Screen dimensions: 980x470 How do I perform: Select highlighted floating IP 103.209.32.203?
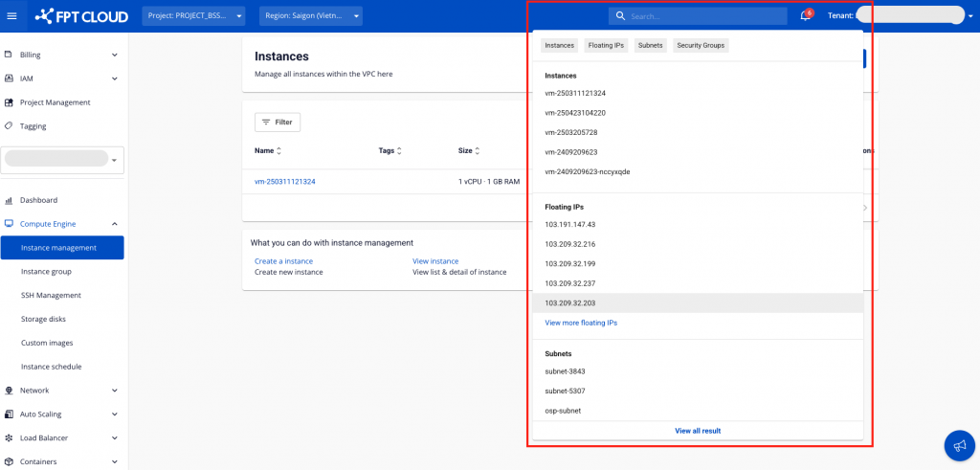tap(698, 303)
